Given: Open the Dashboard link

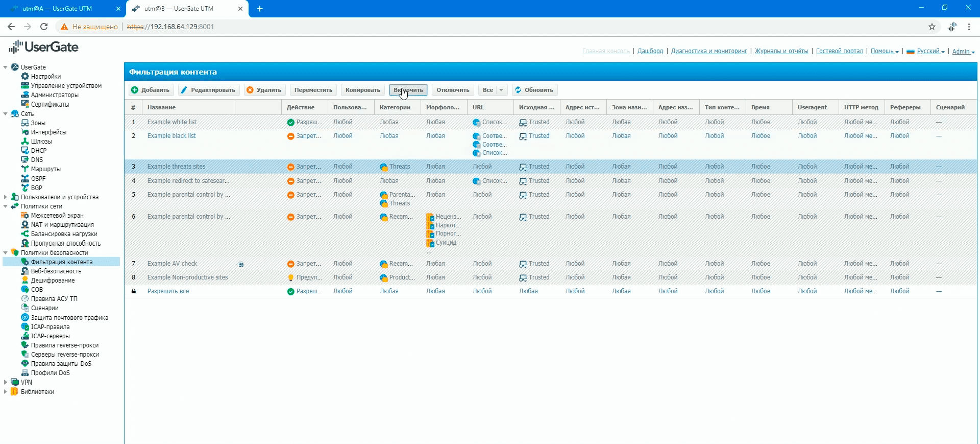Looking at the screenshot, I should [x=650, y=51].
